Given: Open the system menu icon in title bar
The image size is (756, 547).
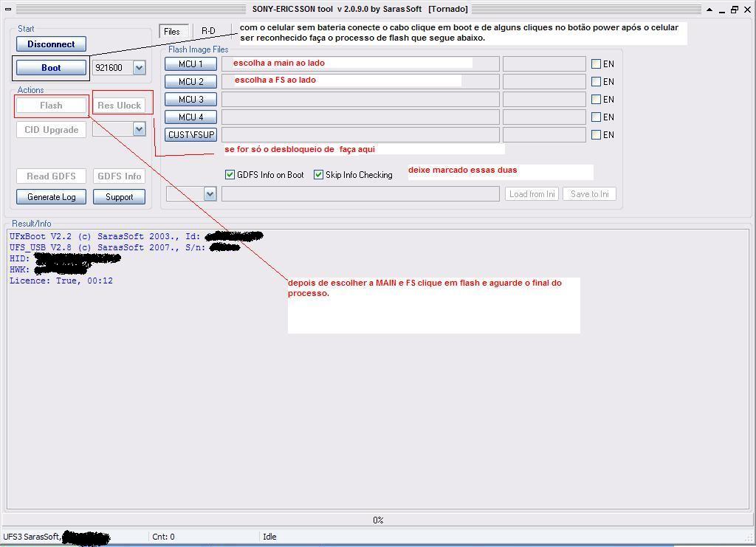Looking at the screenshot, I should [x=7, y=9].
